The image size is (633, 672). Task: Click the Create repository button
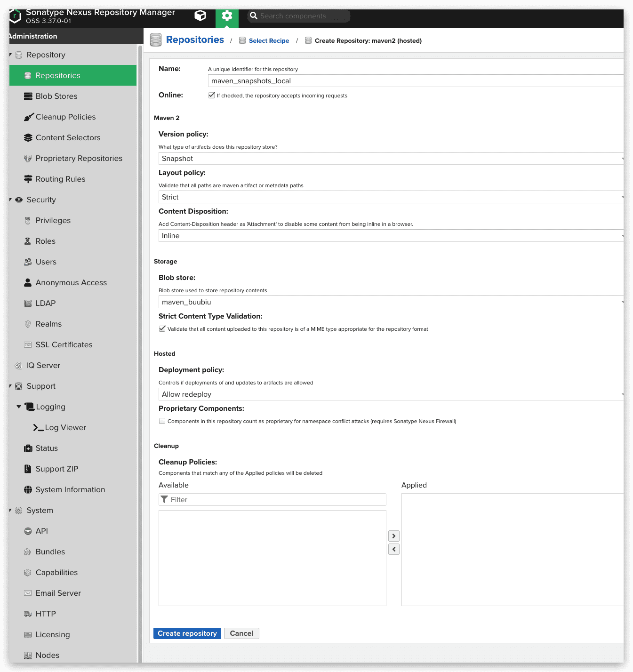[x=187, y=633]
